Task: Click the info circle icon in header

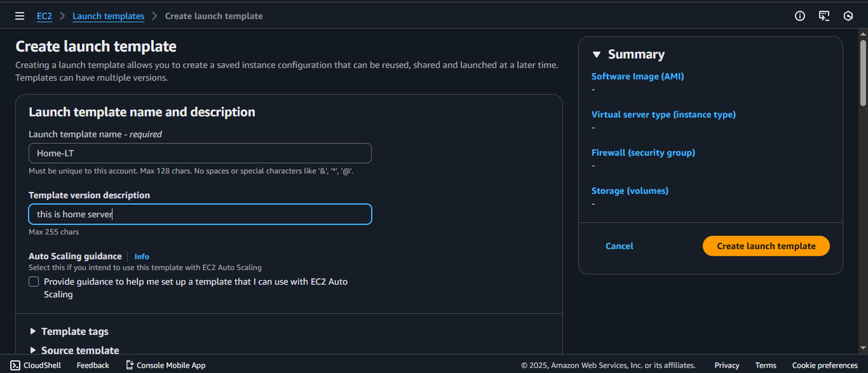Action: click(800, 16)
